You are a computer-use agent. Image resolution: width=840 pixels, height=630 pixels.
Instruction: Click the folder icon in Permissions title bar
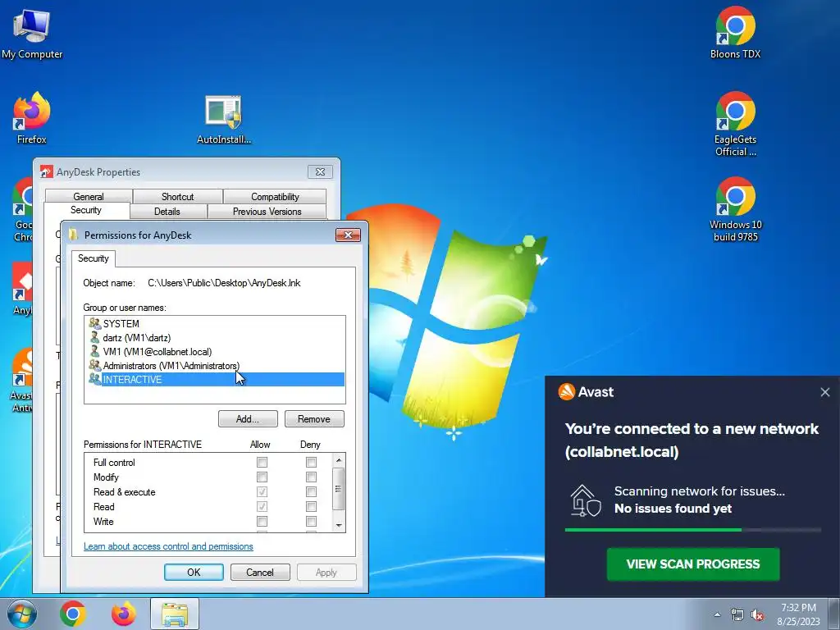[73, 235]
